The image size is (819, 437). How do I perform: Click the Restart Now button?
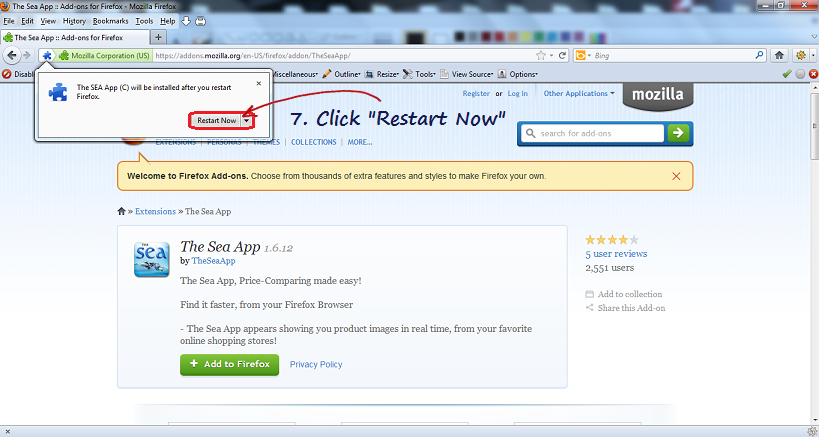217,121
